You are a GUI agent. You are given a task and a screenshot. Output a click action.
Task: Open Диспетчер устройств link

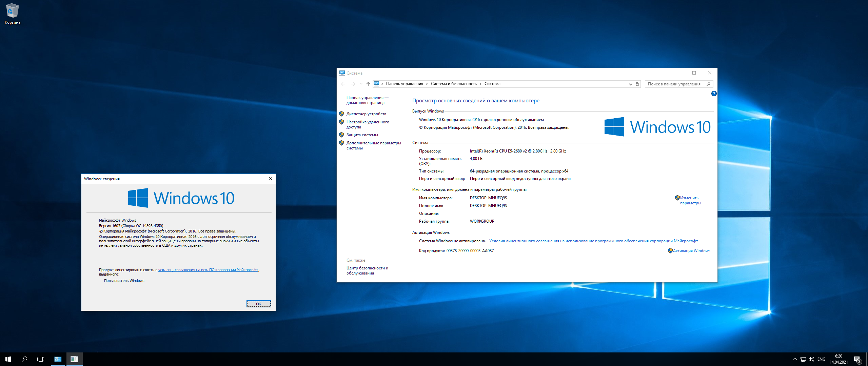click(x=366, y=114)
